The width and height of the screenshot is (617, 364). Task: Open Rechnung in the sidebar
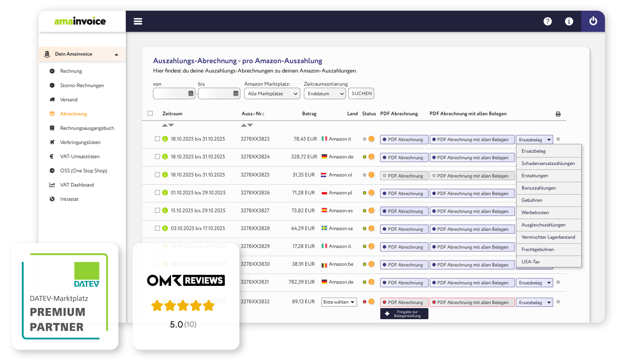point(71,71)
